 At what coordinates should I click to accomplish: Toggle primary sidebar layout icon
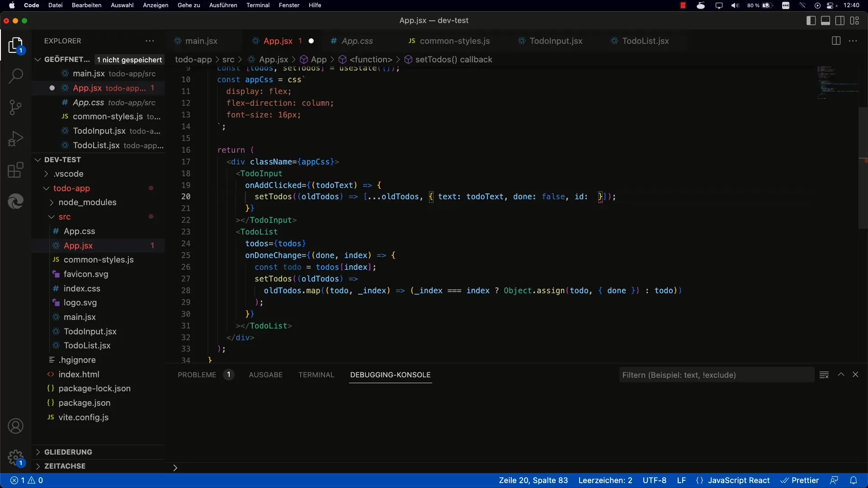point(811,20)
